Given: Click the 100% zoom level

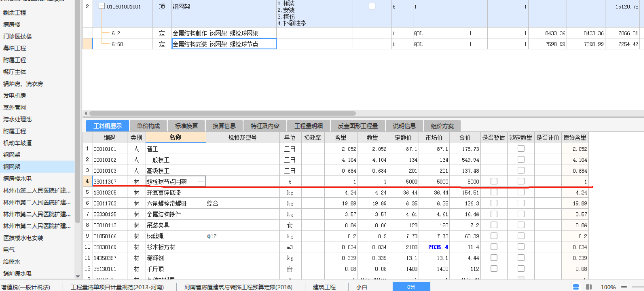Looking at the screenshot, I should point(608,287).
